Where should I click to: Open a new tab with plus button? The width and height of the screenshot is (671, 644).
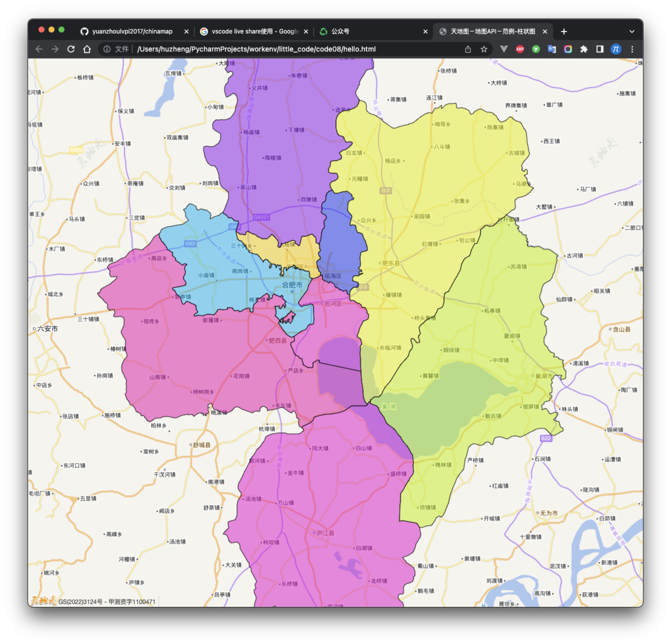click(x=564, y=31)
